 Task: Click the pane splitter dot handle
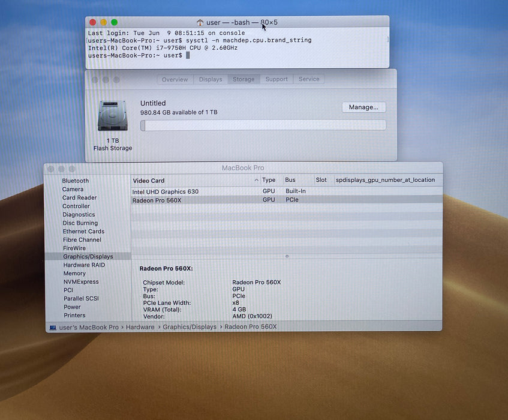(x=287, y=256)
